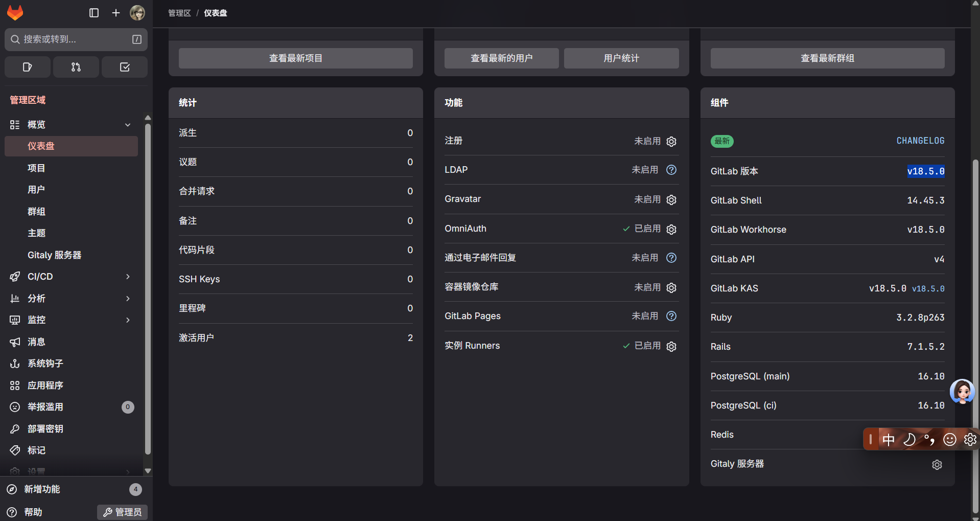Screen dimensions: 980x521
Task: Open the CHANGELOG link
Action: coord(920,141)
